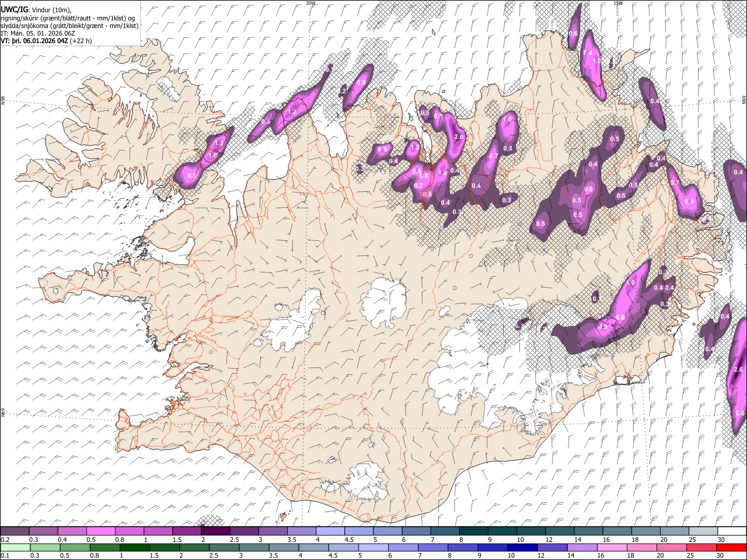Click the 0.2–0.3 dark mauve swatch in upper legend
The width and height of the screenshot is (747, 560).
[15, 531]
